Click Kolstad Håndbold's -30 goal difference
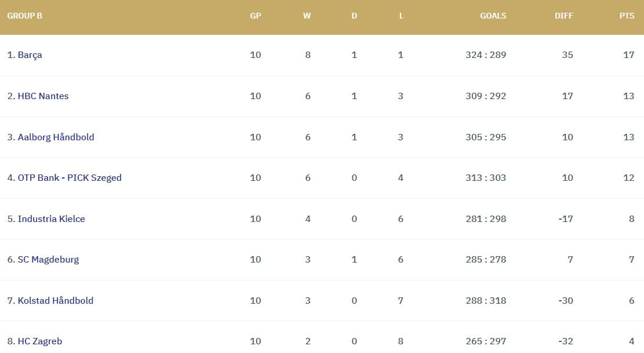 [565, 301]
